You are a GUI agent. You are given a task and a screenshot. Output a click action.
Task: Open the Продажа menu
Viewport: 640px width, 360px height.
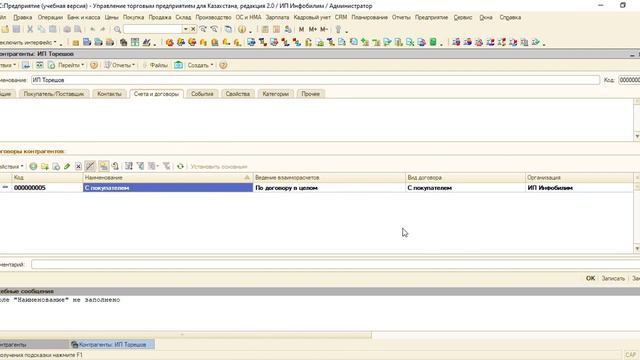click(160, 18)
